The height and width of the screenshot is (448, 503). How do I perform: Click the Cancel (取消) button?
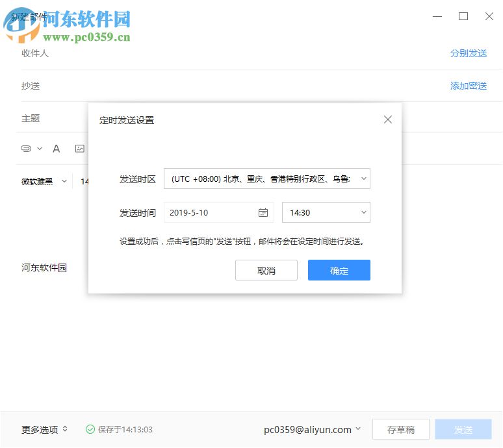pyautogui.click(x=266, y=271)
